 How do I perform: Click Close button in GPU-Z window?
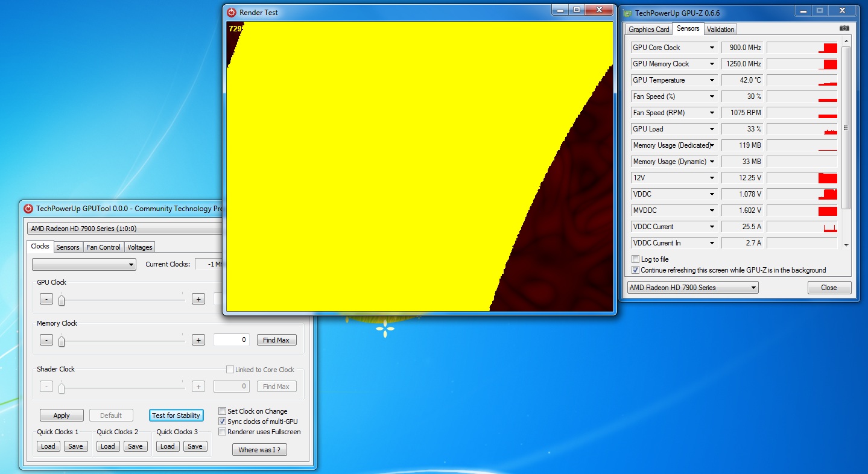click(x=829, y=288)
